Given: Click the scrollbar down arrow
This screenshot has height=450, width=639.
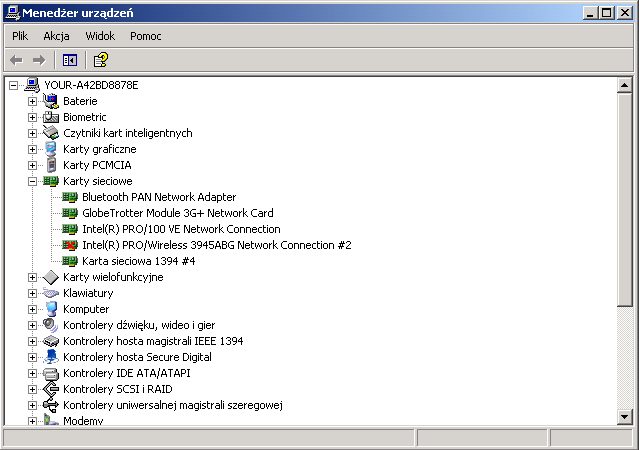Looking at the screenshot, I should click(624, 417).
